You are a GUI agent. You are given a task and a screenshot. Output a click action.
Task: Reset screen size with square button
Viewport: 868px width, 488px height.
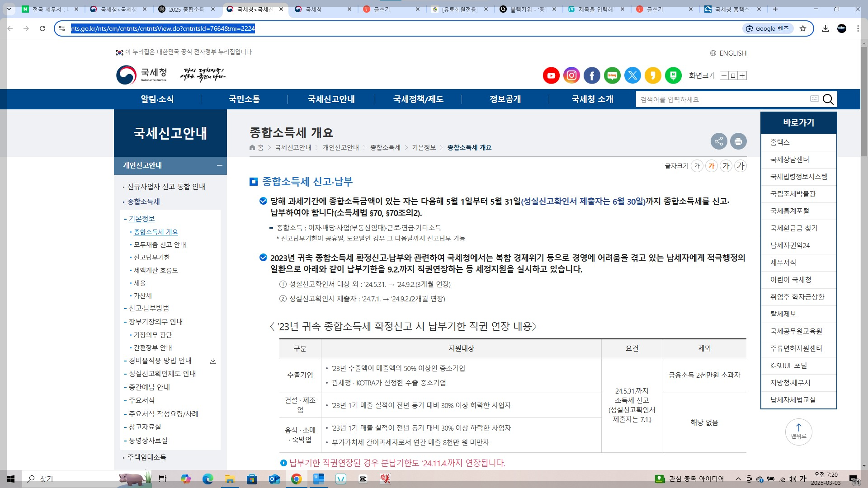click(733, 75)
